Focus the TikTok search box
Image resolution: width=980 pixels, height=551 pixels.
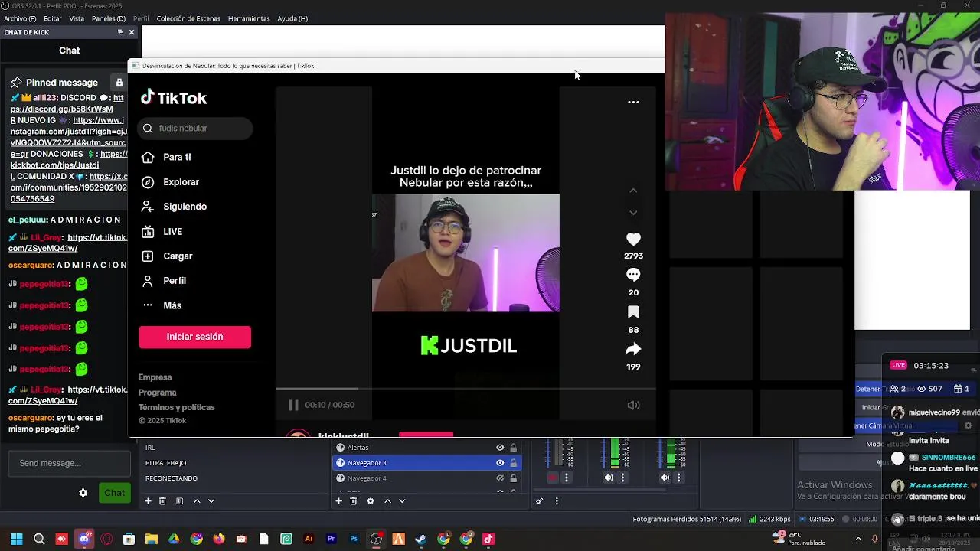[x=195, y=129]
